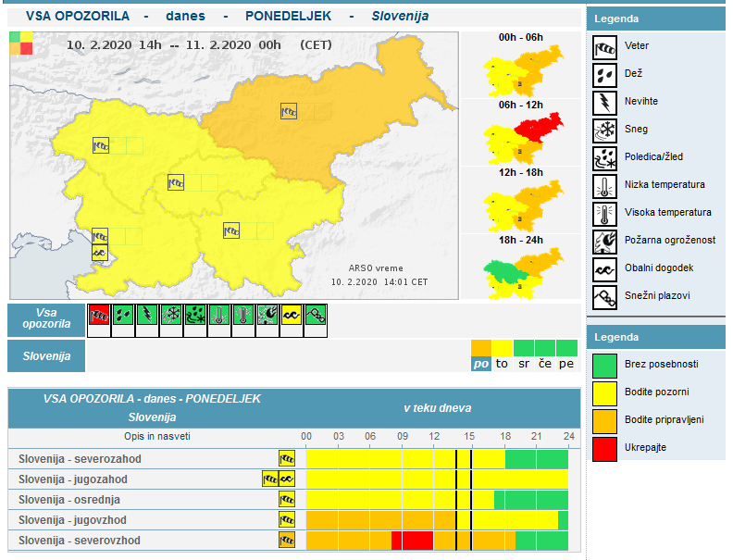Select the yellow coastal event icon in Vsa opozorila row
The image size is (733, 560).
292,315
